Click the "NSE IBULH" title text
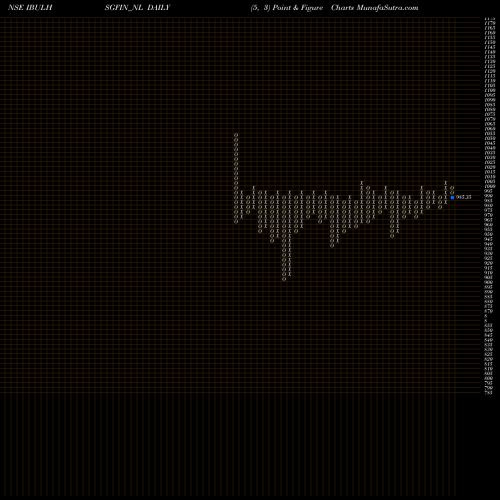The height and width of the screenshot is (500, 500). click(30, 8)
